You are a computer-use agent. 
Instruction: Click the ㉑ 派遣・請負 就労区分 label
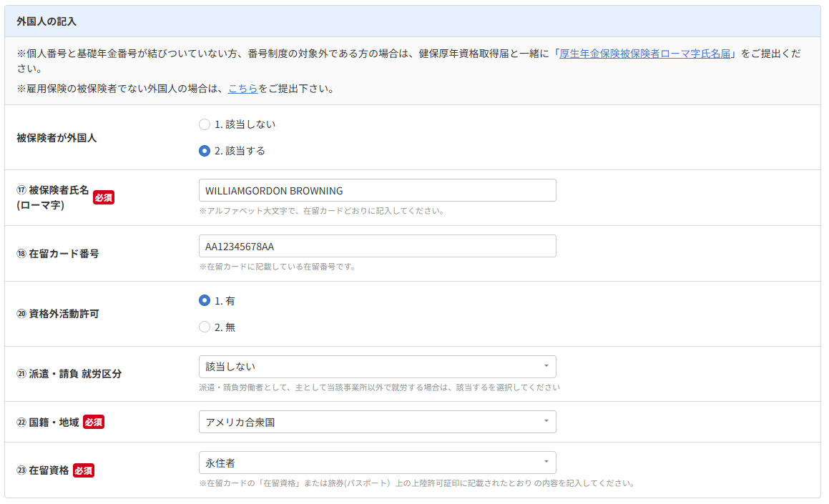pos(69,374)
